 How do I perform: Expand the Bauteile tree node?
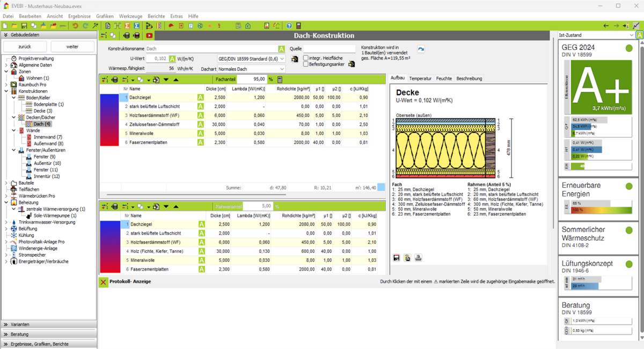pyautogui.click(x=6, y=183)
